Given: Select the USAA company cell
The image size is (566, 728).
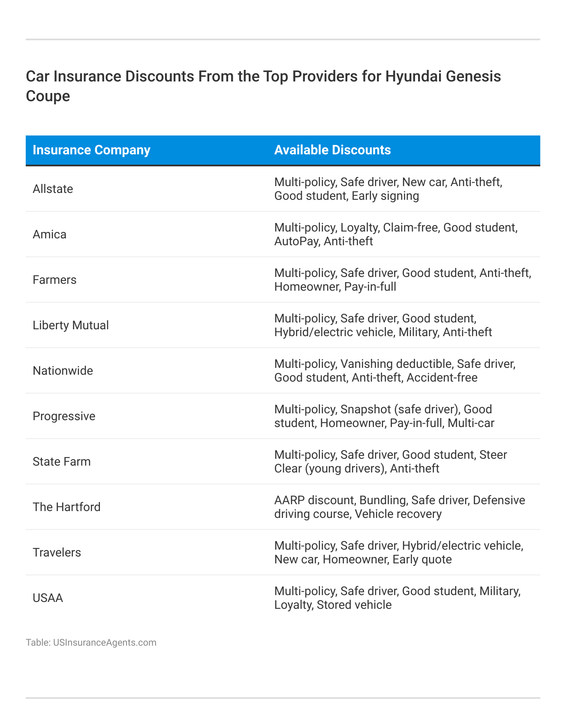Looking at the screenshot, I should tap(48, 598).
